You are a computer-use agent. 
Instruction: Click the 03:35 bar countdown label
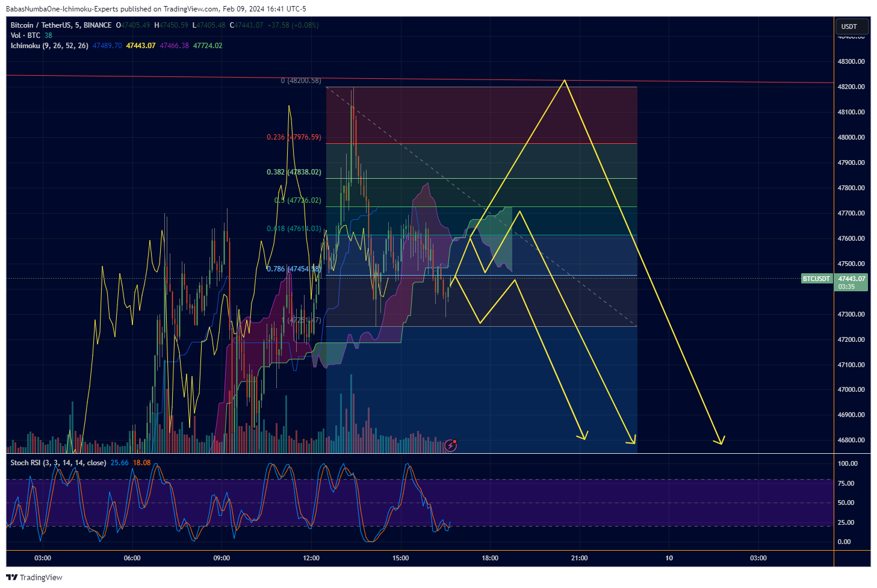(x=846, y=286)
